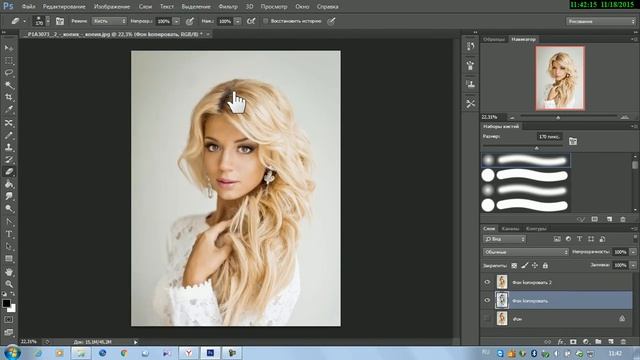Create a new layer group
640x360 pixels.
(598, 342)
